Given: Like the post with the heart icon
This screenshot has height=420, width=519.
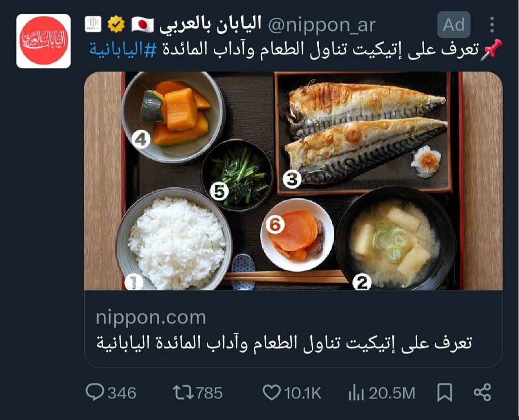Looking at the screenshot, I should point(271,393).
